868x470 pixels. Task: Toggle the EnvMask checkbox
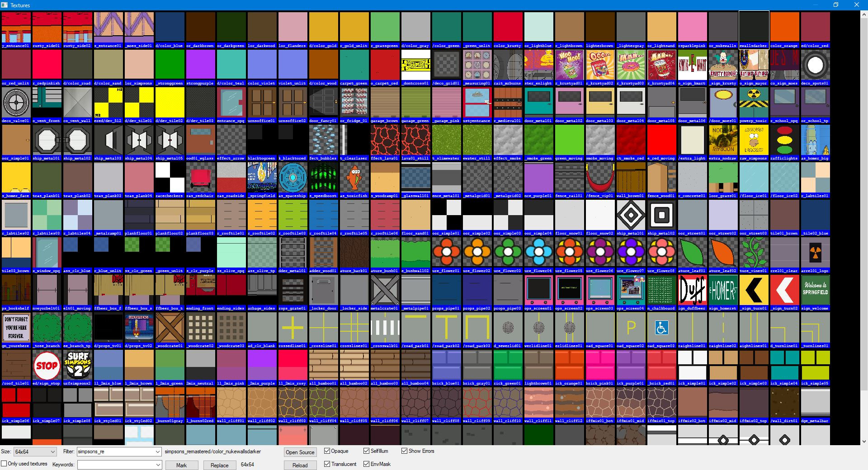pyautogui.click(x=366, y=464)
